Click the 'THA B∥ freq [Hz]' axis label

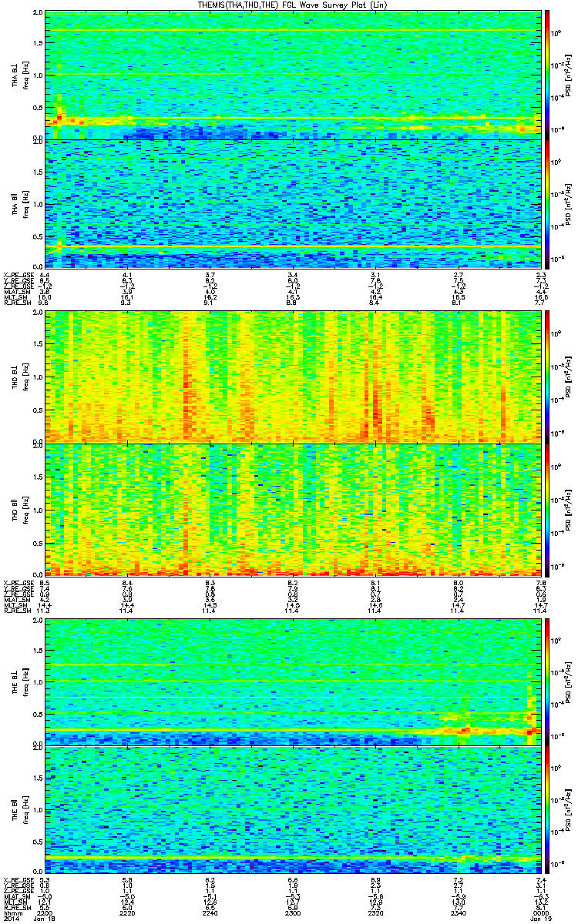point(18,204)
